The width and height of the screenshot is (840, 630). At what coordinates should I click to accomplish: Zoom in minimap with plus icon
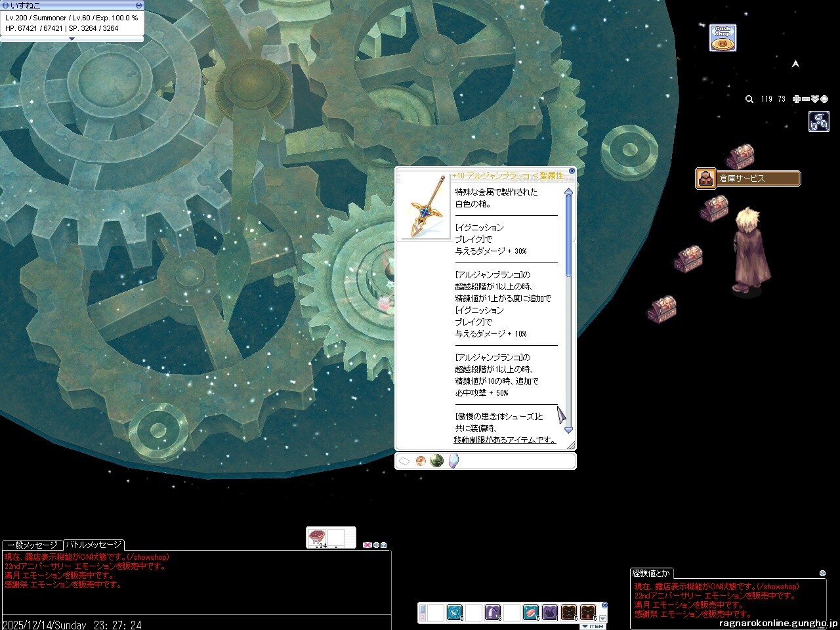[796, 99]
